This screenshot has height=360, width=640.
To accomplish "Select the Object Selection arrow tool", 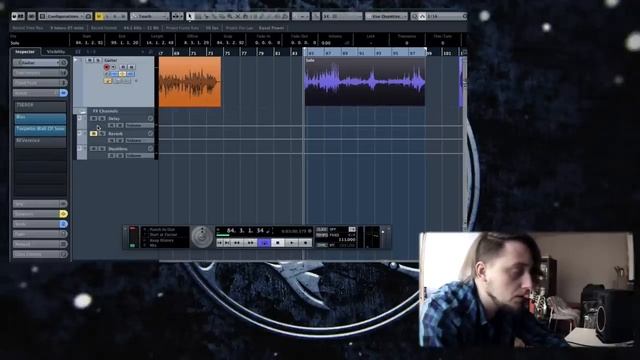I will coord(190,16).
